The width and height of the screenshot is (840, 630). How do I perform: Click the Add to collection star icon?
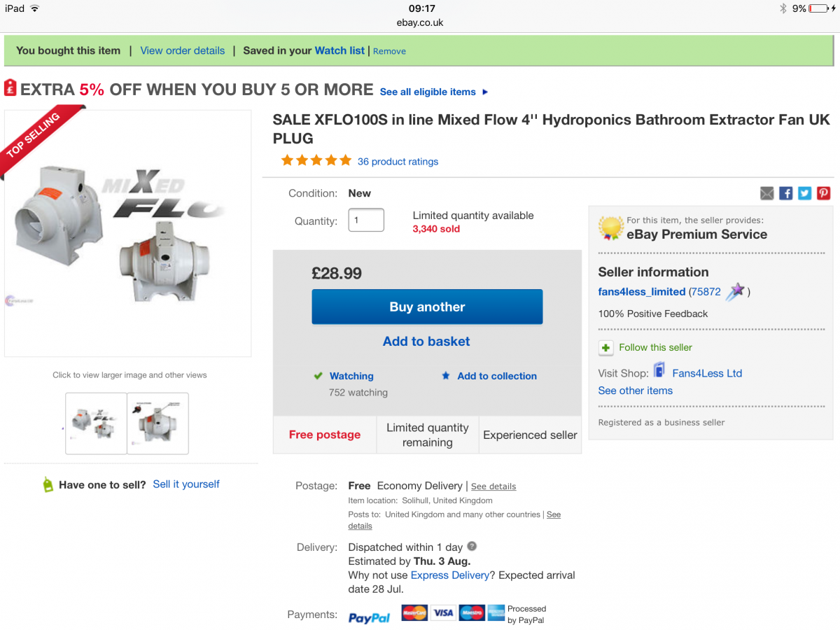(x=446, y=376)
